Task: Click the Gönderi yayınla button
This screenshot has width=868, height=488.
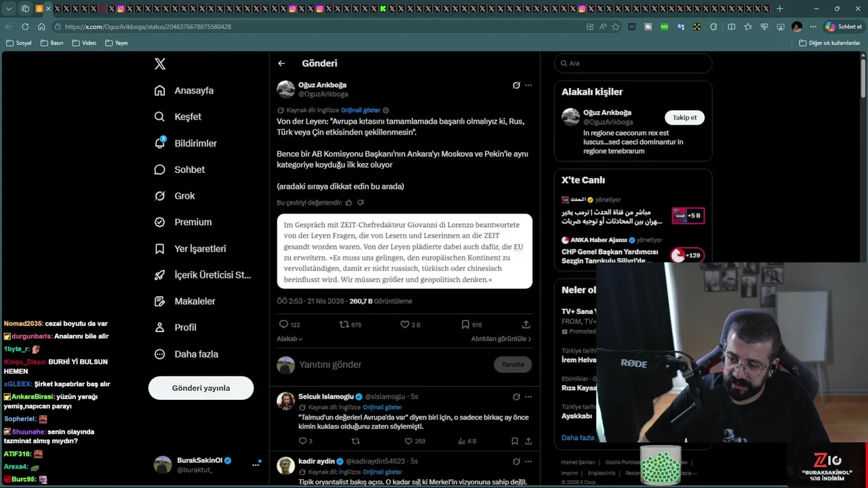Action: tap(201, 388)
